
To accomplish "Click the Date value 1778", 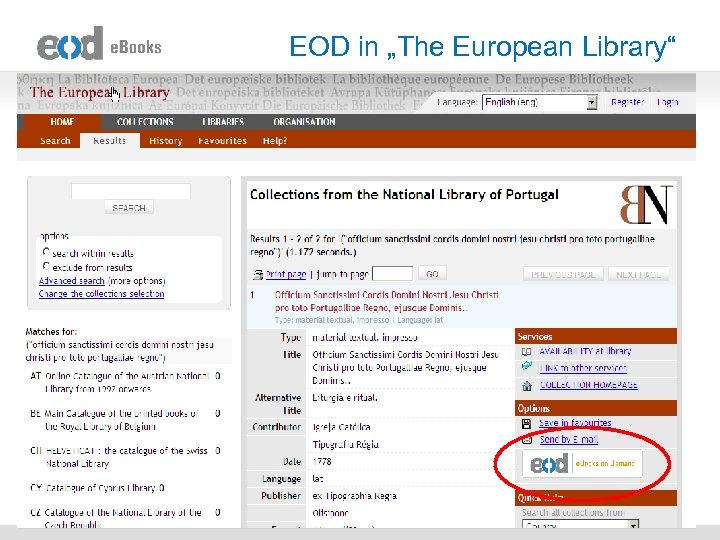I will click(x=322, y=461).
